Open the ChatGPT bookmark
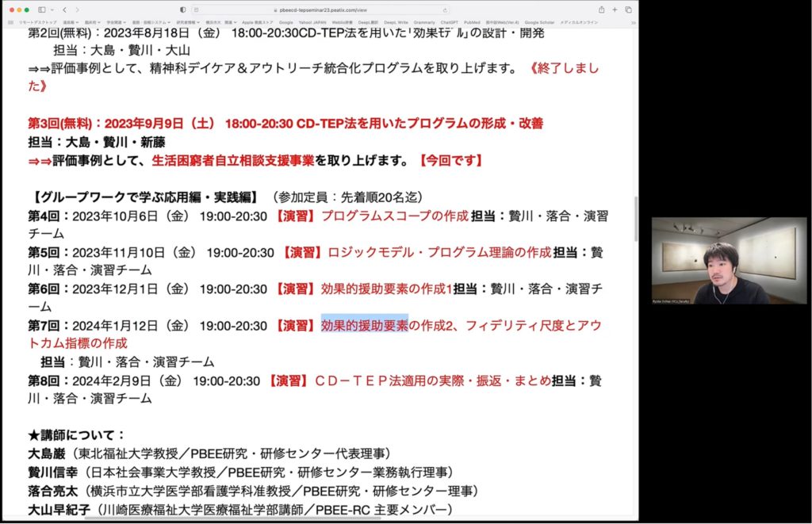812x524 pixels. pos(449,22)
